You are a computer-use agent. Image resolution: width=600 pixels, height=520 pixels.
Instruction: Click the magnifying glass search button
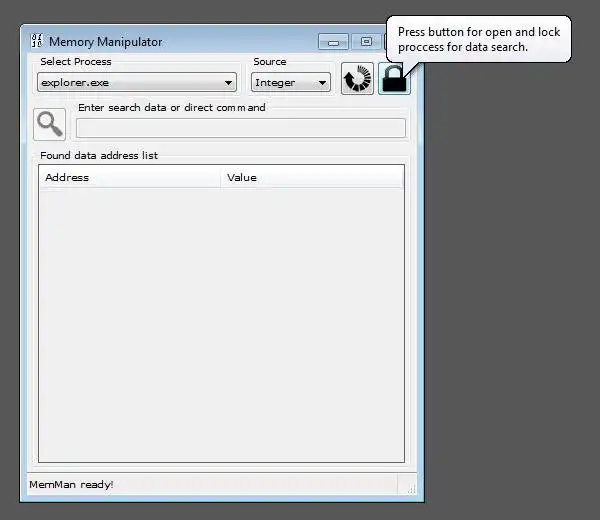coord(49,124)
